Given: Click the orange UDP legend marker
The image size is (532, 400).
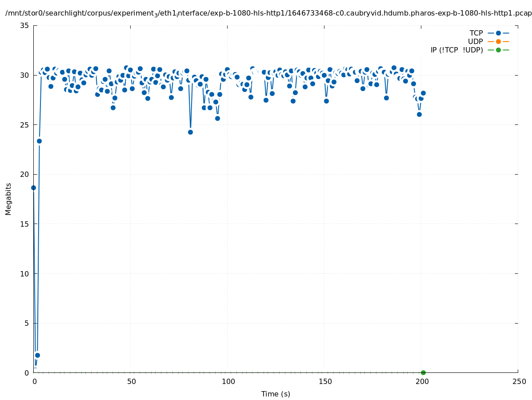Looking at the screenshot, I should [x=498, y=41].
